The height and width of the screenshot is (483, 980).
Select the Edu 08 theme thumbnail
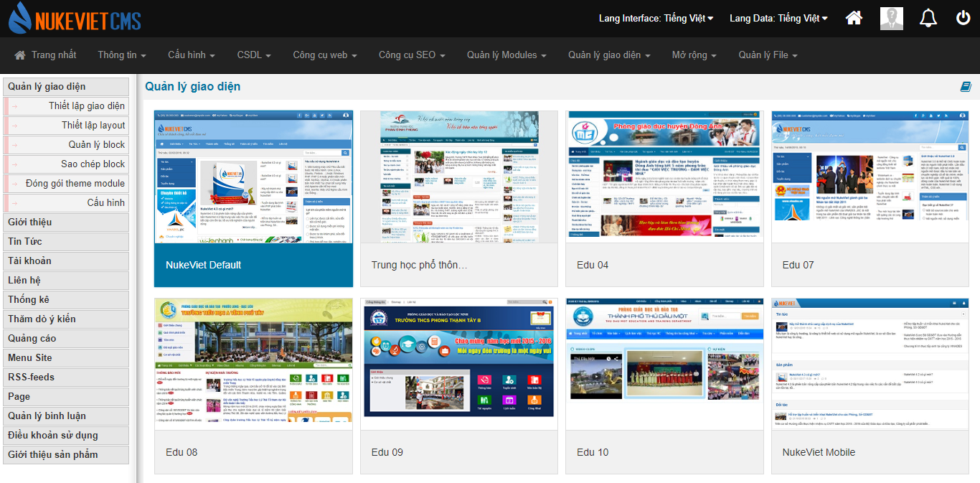coord(254,365)
